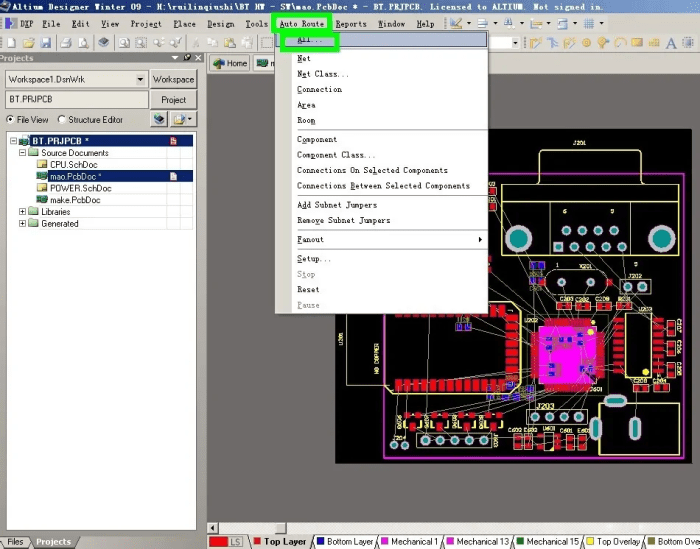
Task: Select the Structure Editor radio button
Action: pos(62,120)
